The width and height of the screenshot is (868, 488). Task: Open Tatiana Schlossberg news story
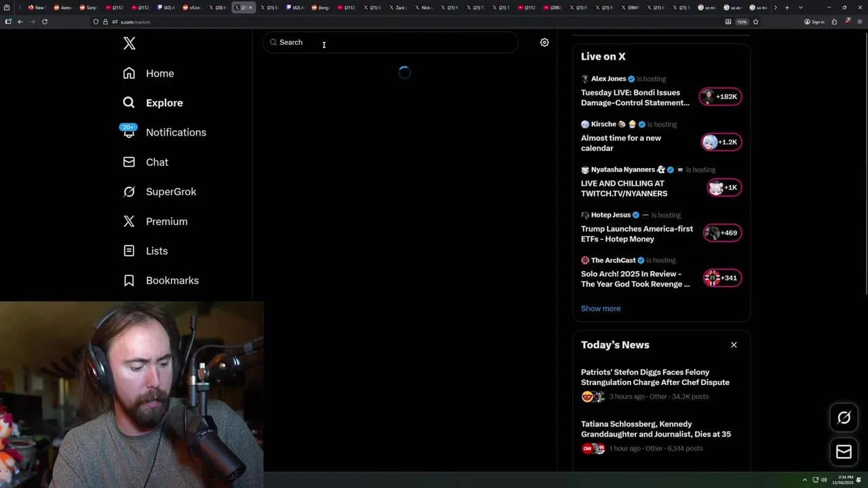(x=656, y=429)
